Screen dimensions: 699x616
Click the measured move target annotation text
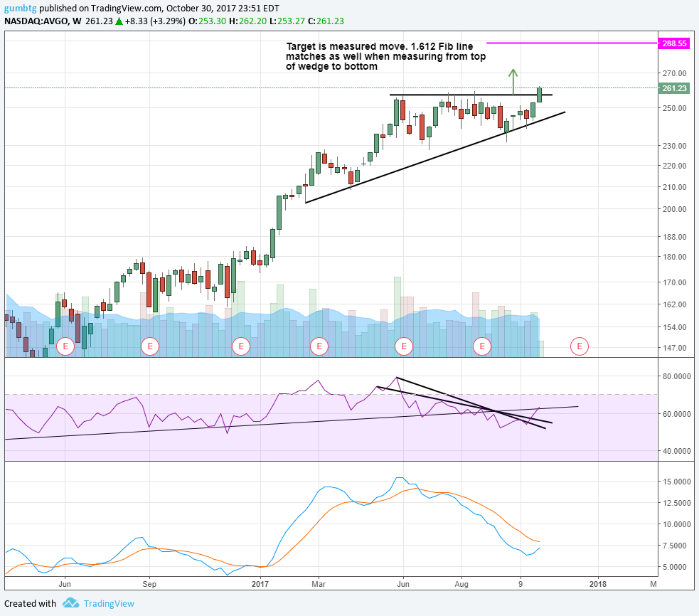click(385, 57)
